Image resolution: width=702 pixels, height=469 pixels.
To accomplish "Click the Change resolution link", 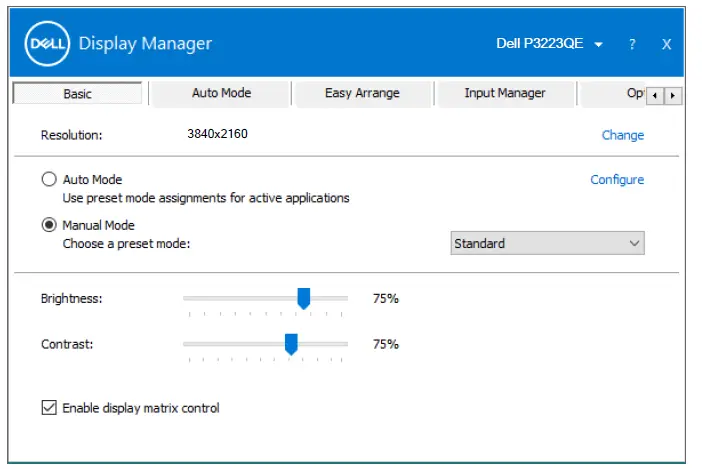I will [x=622, y=135].
